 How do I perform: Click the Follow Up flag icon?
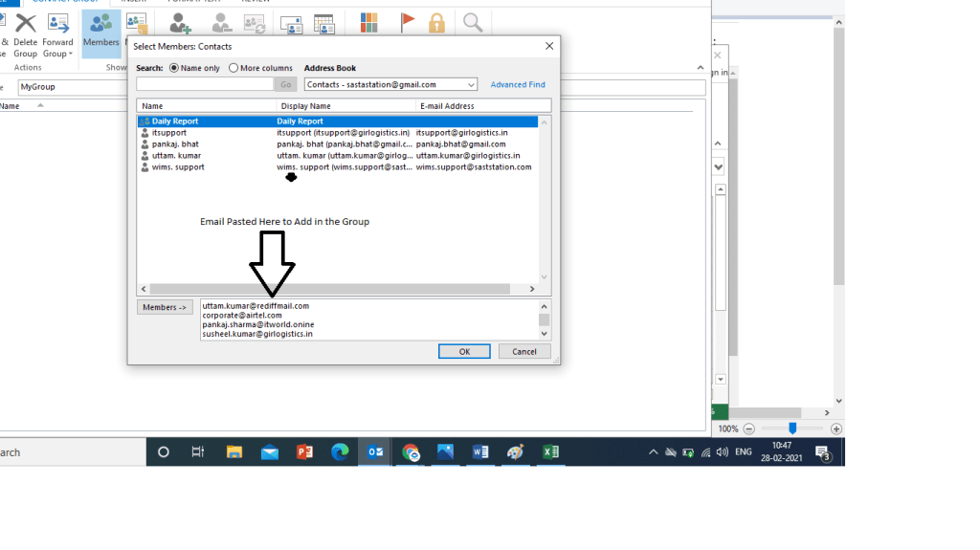(407, 22)
